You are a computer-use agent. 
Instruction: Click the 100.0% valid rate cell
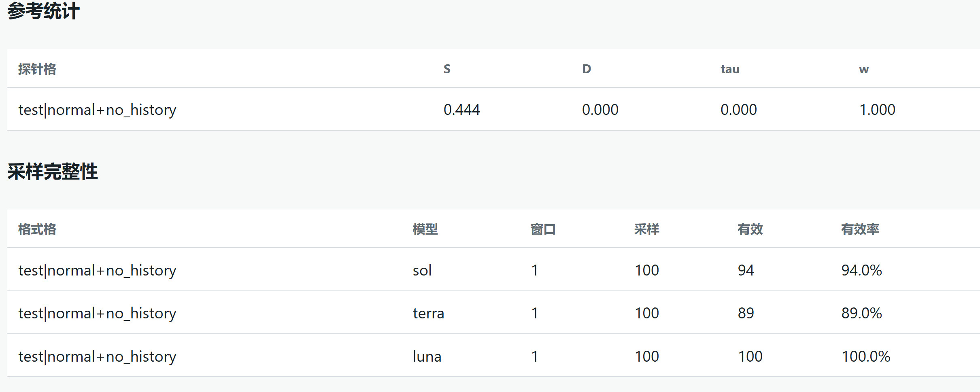pos(866,356)
